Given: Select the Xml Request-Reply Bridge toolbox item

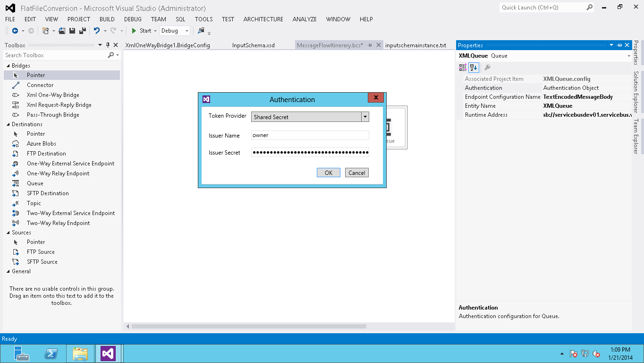Looking at the screenshot, I should [x=62, y=105].
